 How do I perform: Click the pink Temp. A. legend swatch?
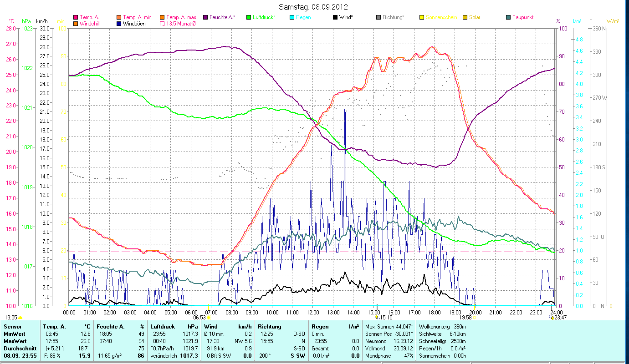[76, 17]
